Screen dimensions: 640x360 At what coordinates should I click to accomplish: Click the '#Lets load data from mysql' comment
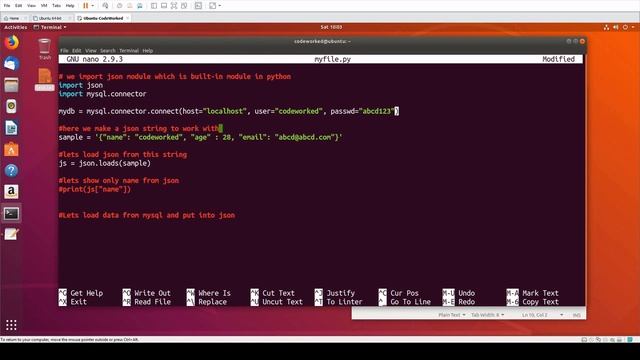(147, 215)
